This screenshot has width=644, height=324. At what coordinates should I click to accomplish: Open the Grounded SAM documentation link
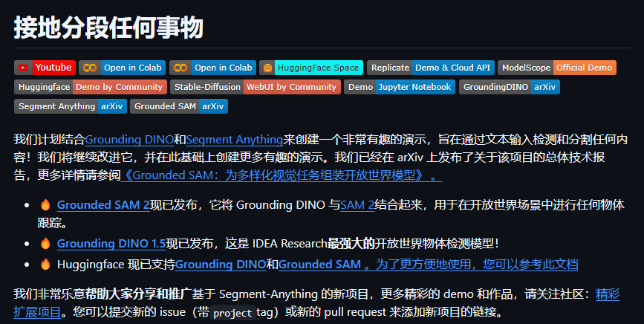(429, 265)
